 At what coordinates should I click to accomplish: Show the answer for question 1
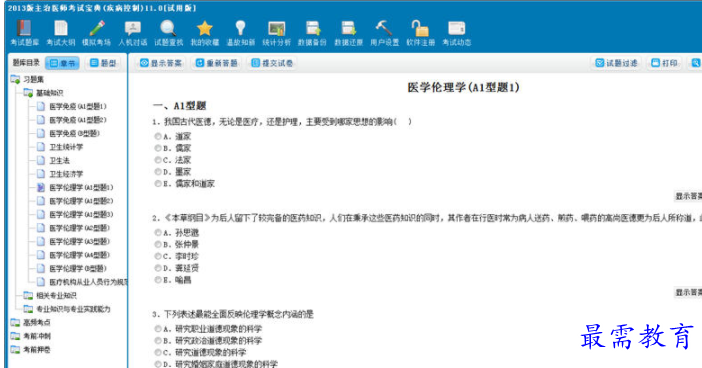point(688,196)
